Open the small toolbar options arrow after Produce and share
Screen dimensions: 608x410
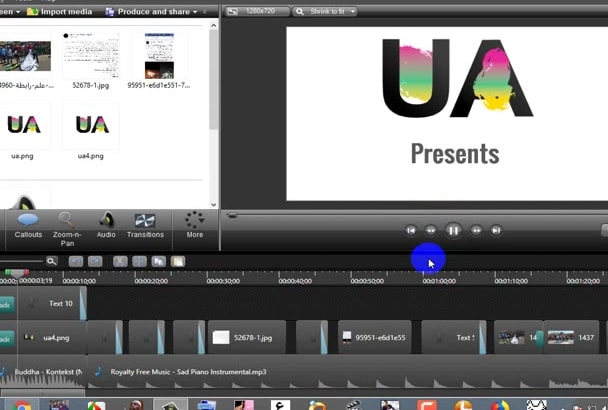click(x=205, y=12)
